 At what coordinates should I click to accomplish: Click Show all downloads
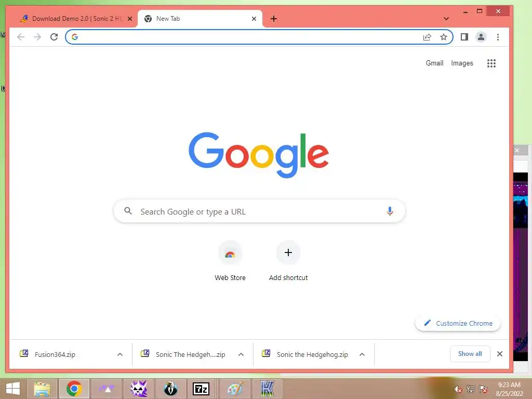coord(470,354)
